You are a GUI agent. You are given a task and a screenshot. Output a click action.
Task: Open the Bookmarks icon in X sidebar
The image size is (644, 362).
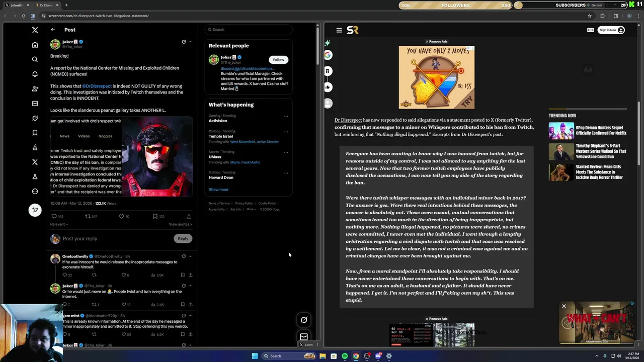point(35,133)
